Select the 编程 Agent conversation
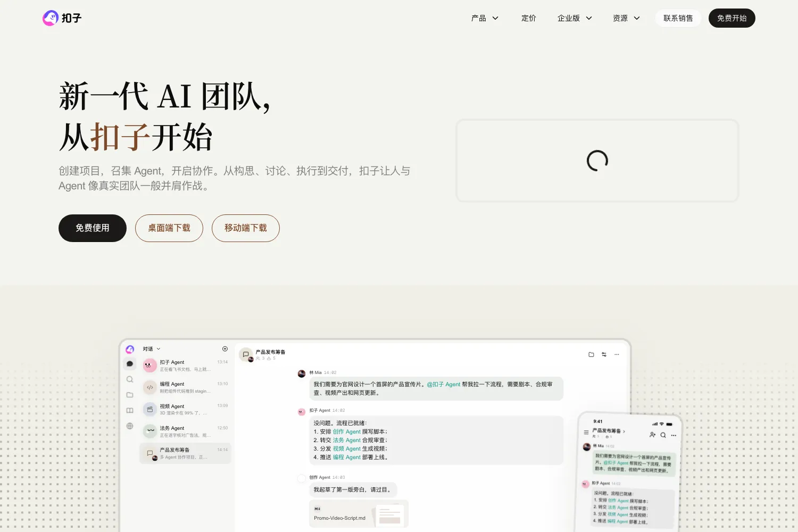 click(x=185, y=387)
